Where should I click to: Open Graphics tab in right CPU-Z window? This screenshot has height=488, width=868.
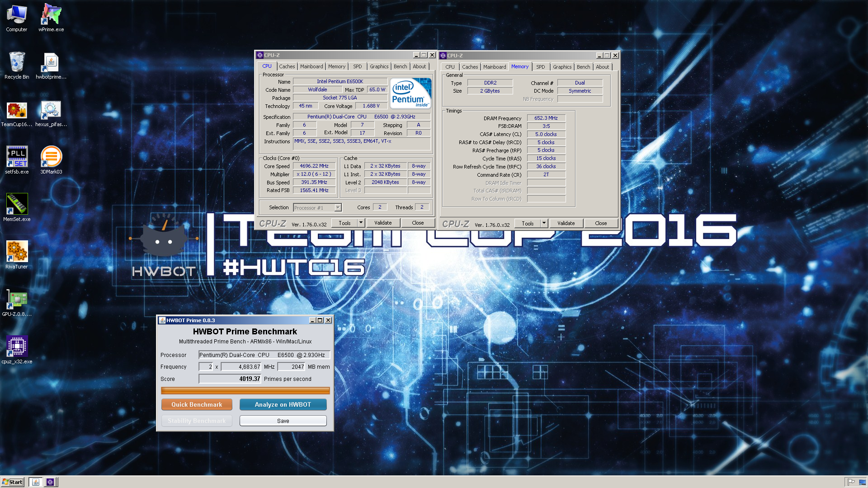562,67
